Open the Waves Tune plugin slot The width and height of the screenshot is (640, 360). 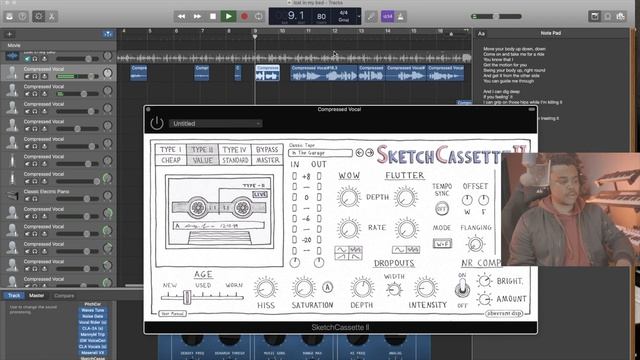(93, 310)
